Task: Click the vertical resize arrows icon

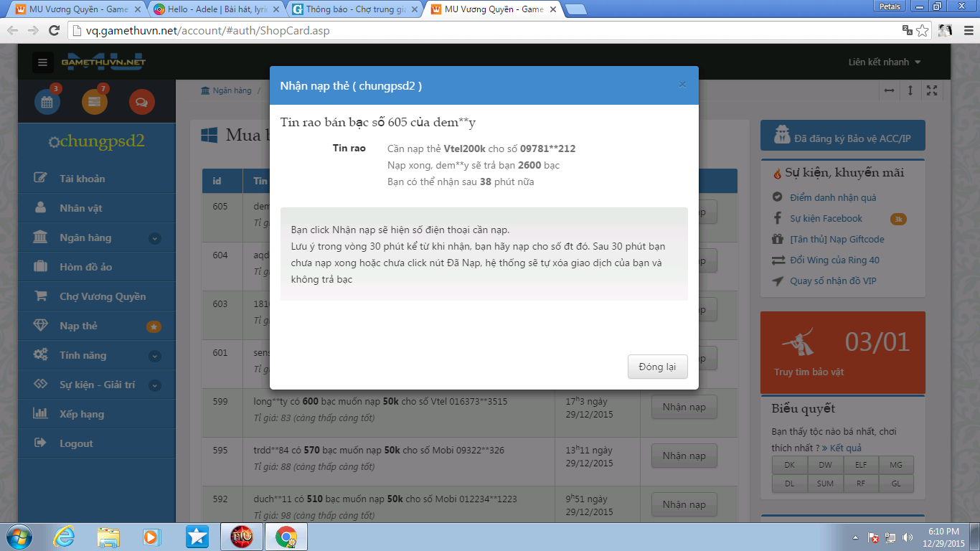Action: [x=910, y=90]
